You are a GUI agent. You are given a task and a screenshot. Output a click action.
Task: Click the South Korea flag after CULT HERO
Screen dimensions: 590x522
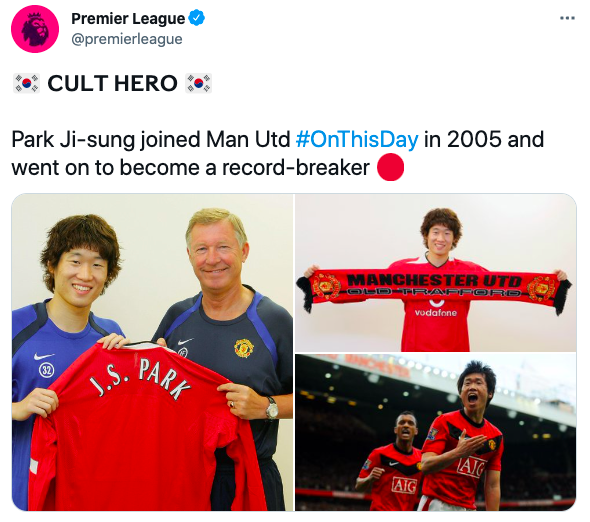[x=199, y=83]
